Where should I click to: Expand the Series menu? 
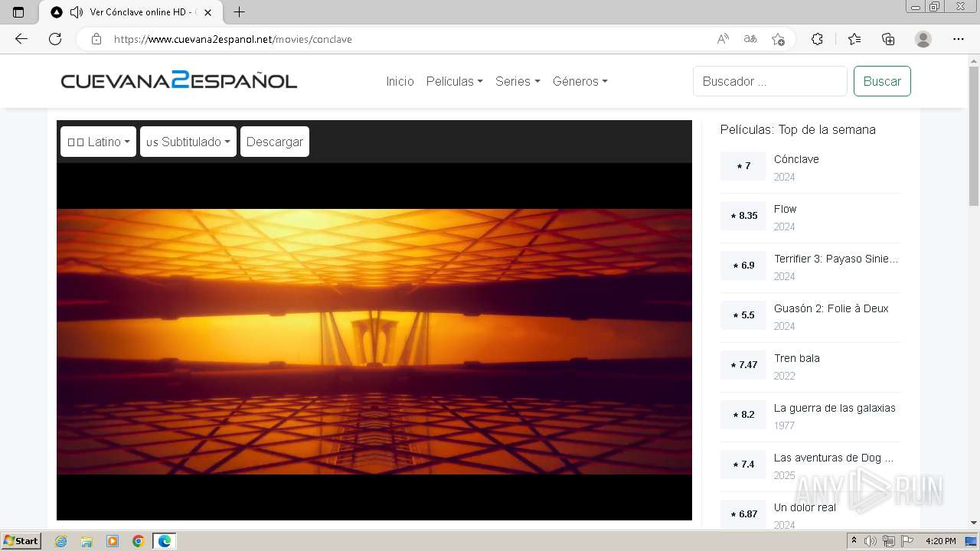pos(518,81)
